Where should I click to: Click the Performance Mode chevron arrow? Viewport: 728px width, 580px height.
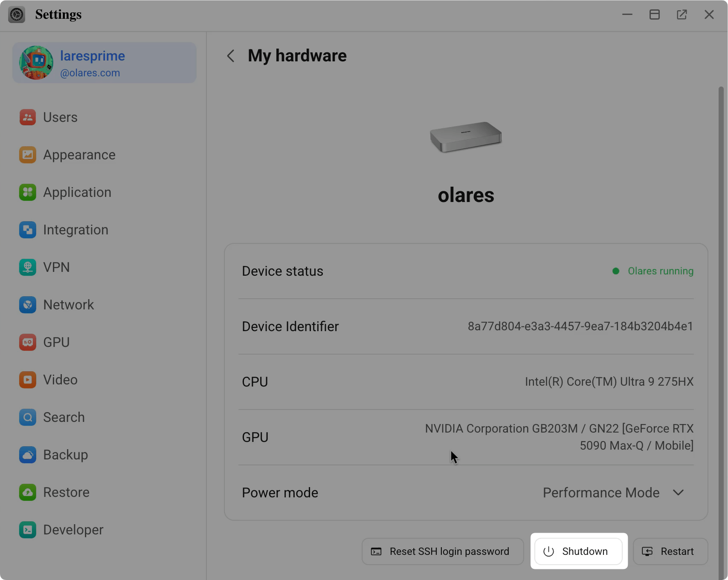coord(678,493)
